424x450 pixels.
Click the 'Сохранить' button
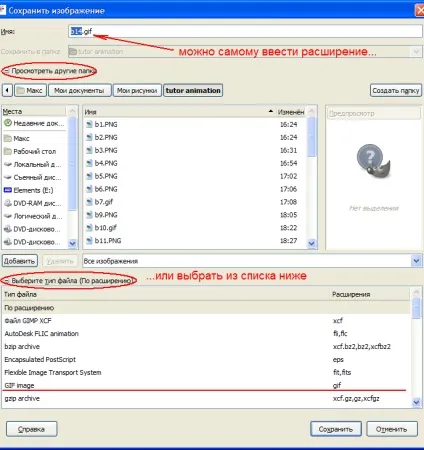[336, 429]
